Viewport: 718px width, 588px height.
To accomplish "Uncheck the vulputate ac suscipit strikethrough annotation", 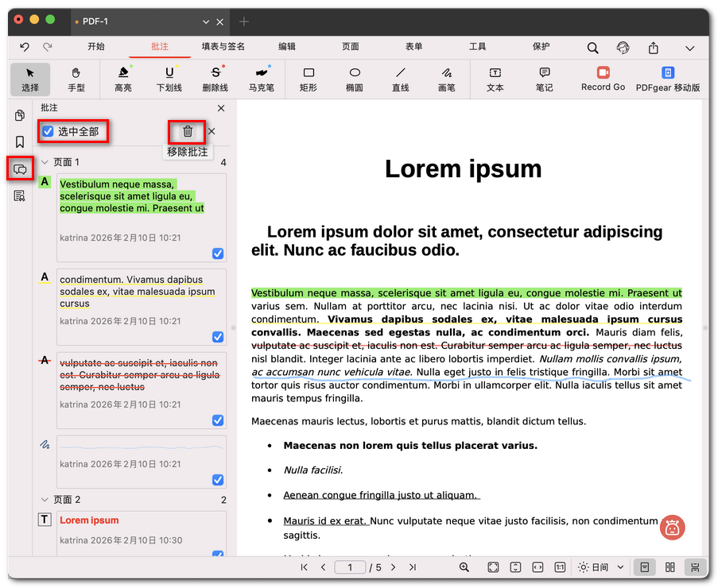I will (x=218, y=420).
